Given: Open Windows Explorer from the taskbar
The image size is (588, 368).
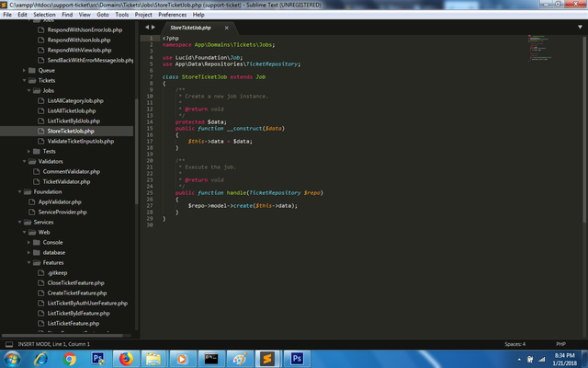Looking at the screenshot, I should (x=153, y=359).
